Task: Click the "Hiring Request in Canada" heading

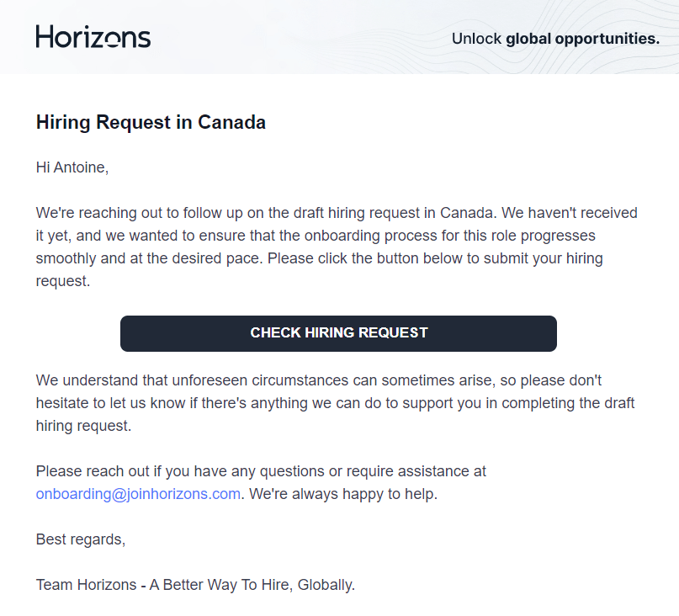Action: [151, 122]
